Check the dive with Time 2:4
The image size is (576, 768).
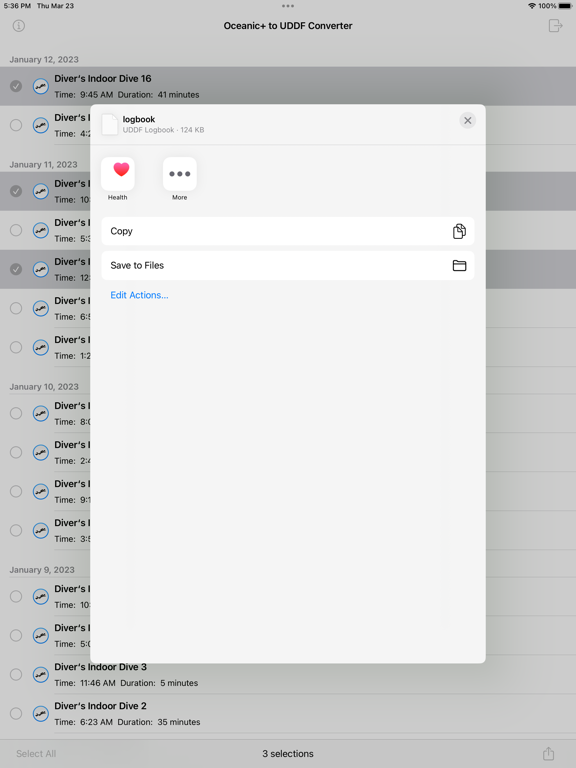(x=16, y=452)
